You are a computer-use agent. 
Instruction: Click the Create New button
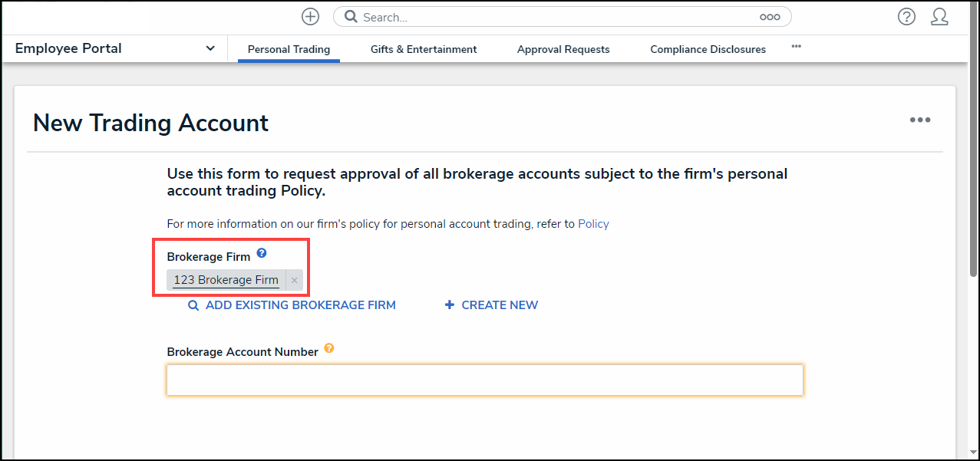(492, 305)
